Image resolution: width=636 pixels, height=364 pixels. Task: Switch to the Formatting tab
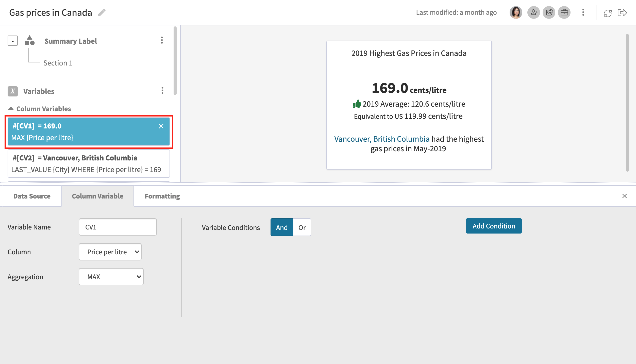[x=162, y=196]
